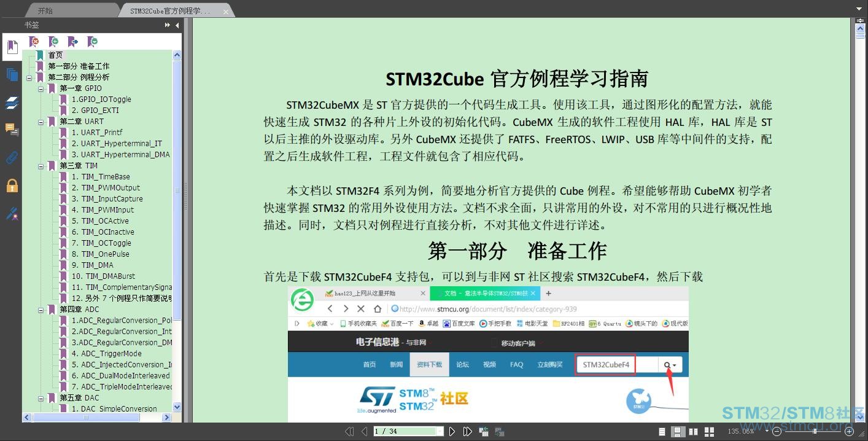Collapse the 第三章 TIM bookmark node
Screen dimensions: 868x441
tap(41, 166)
